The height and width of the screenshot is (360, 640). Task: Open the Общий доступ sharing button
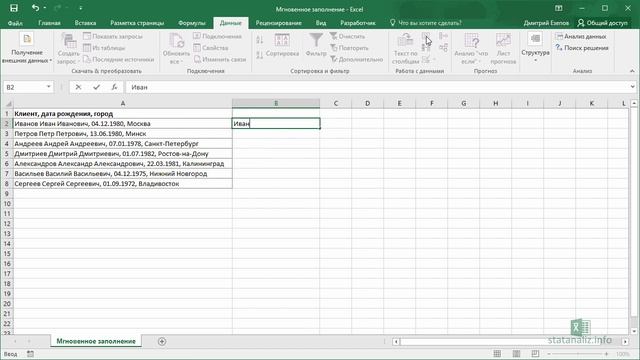pos(602,23)
